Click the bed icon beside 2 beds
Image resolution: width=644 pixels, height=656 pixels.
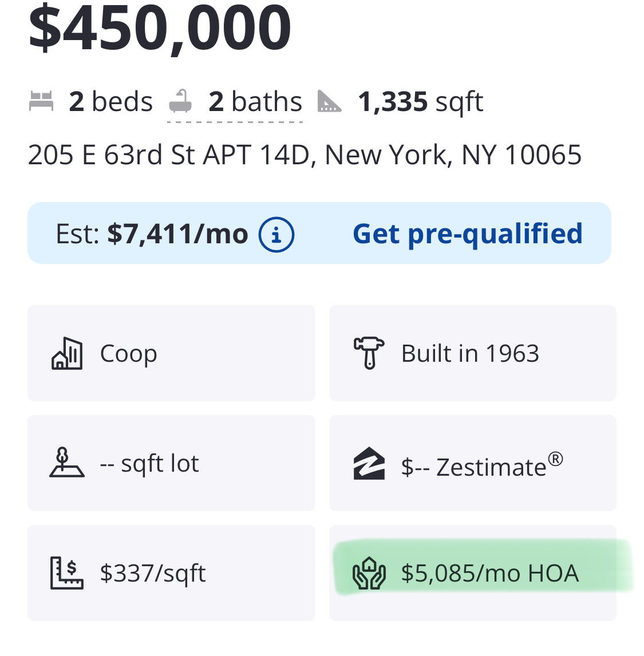(41, 102)
